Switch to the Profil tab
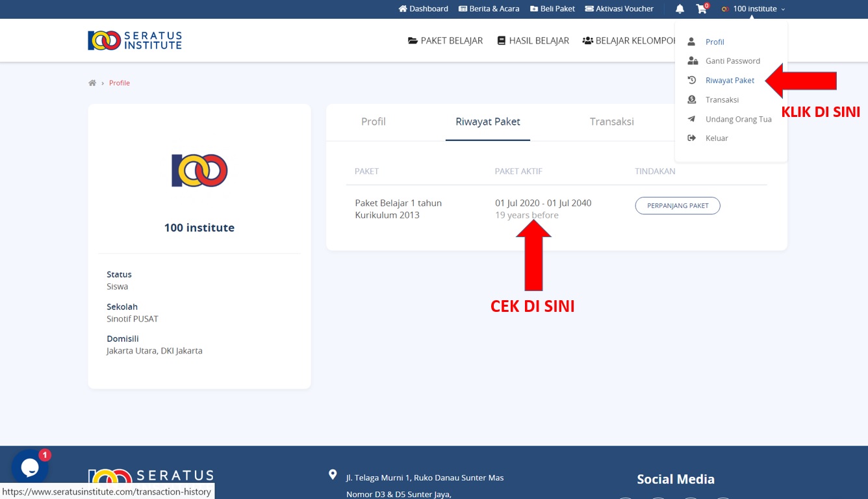868x499 pixels. 374,122
